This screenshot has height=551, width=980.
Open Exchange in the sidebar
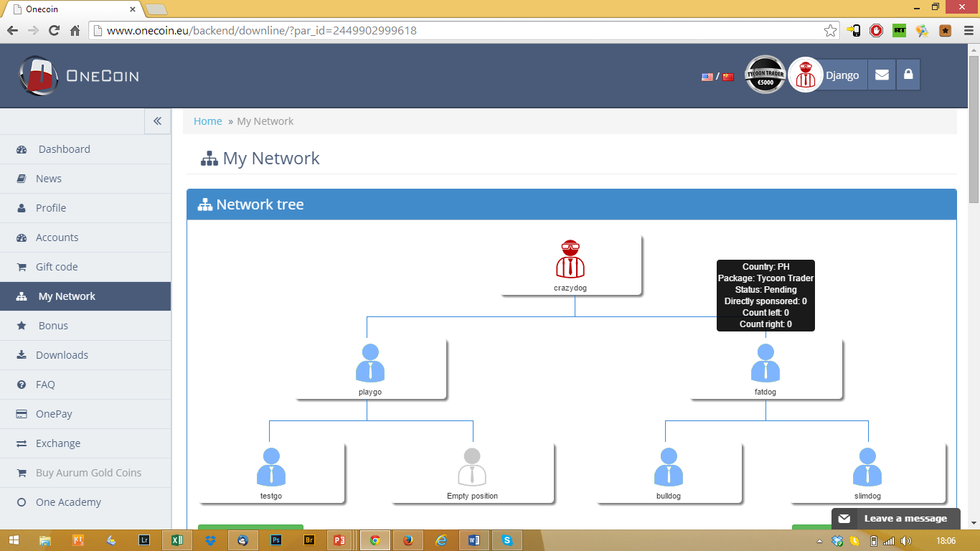(x=85, y=443)
